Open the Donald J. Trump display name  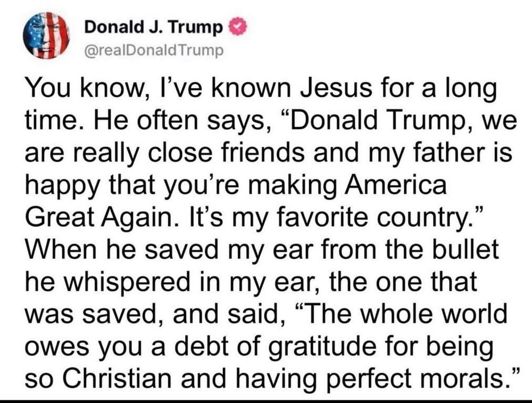pyautogui.click(x=153, y=27)
